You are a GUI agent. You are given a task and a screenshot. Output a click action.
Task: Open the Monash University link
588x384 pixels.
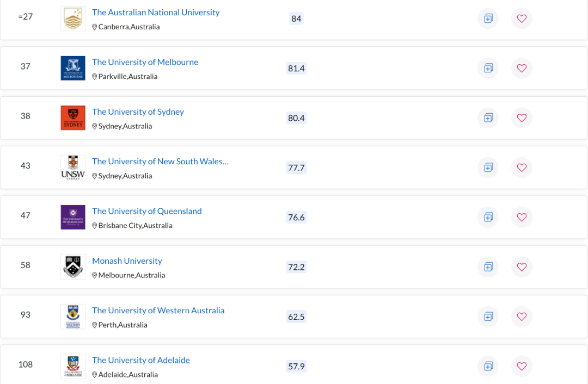(127, 261)
